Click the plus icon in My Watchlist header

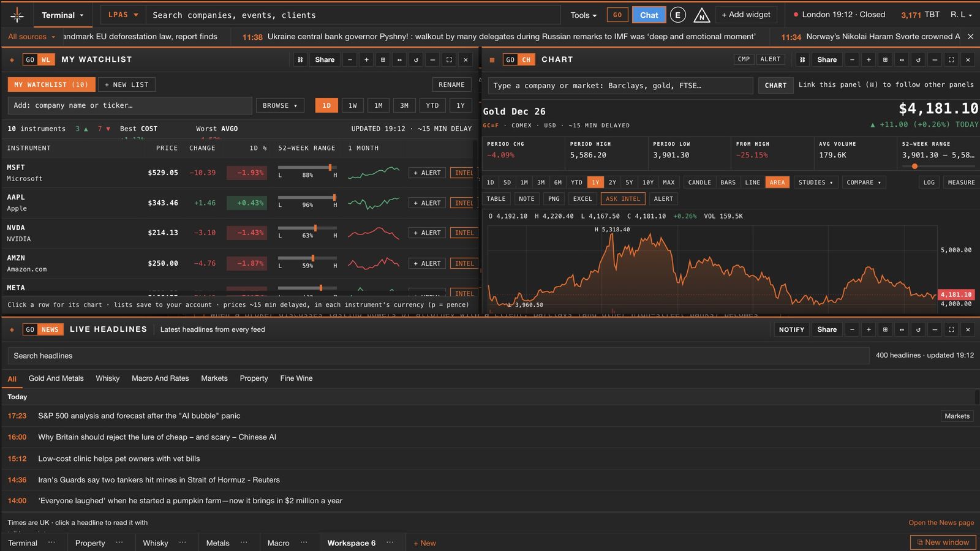coord(366,59)
